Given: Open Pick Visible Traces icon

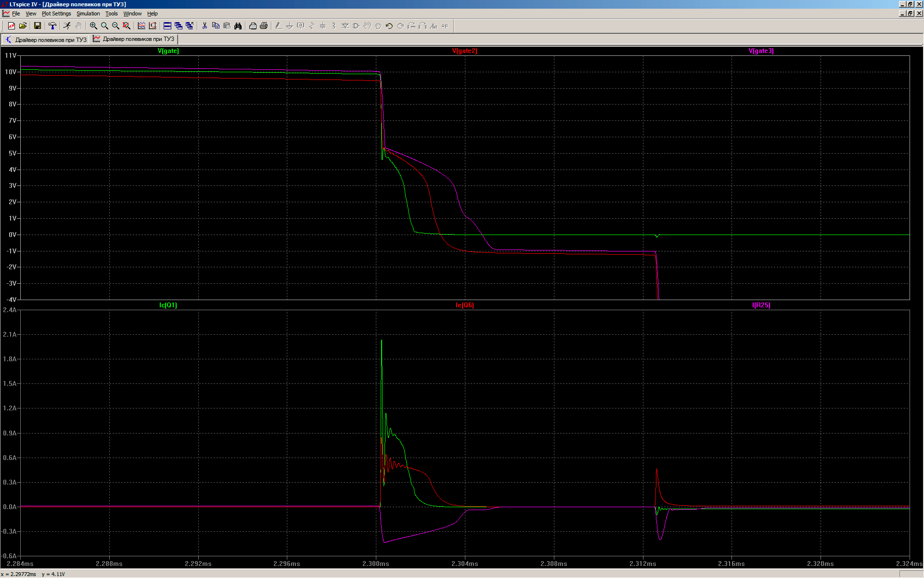Looking at the screenshot, I should coord(141,26).
